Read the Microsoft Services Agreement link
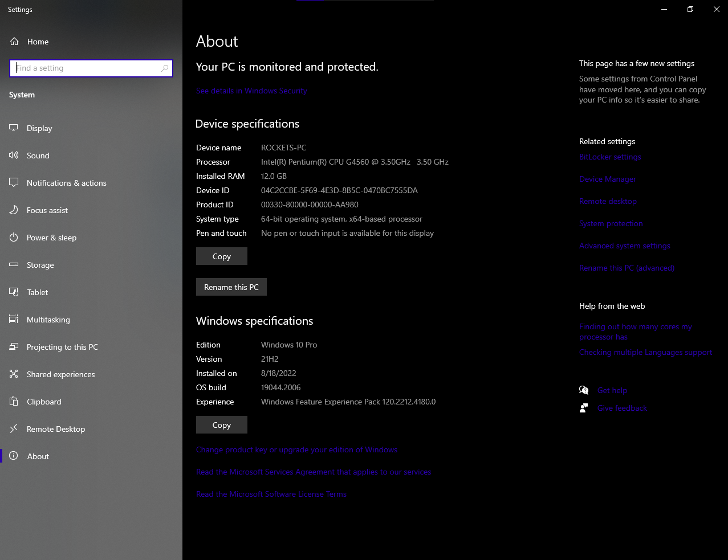 [x=314, y=472]
